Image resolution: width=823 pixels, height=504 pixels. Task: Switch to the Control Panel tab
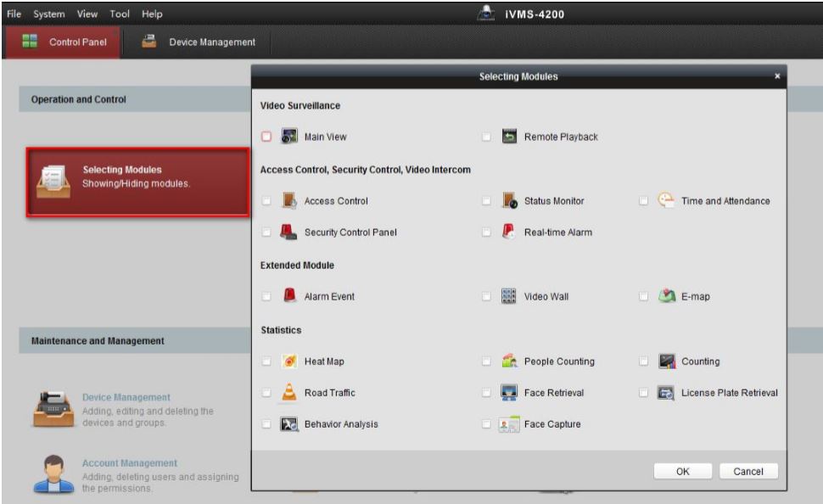point(63,42)
